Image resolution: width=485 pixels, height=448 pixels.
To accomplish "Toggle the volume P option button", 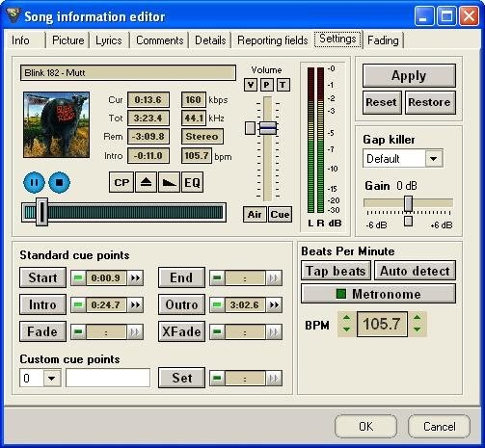I will [266, 85].
